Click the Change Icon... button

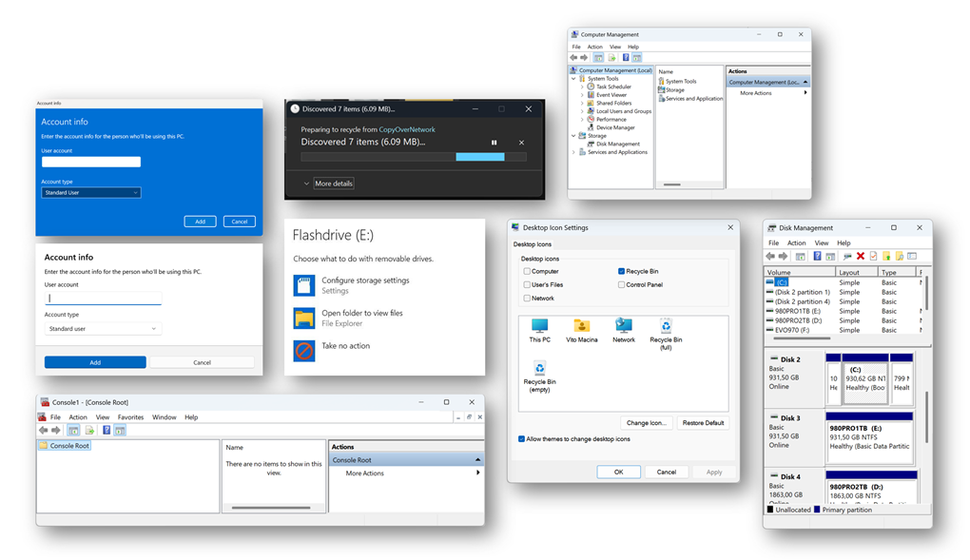647,423
